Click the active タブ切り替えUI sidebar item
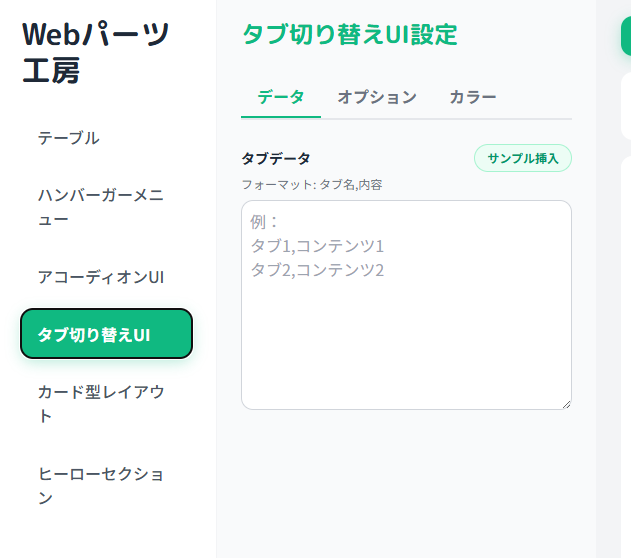Viewport: 631px width, 558px height. [x=106, y=334]
